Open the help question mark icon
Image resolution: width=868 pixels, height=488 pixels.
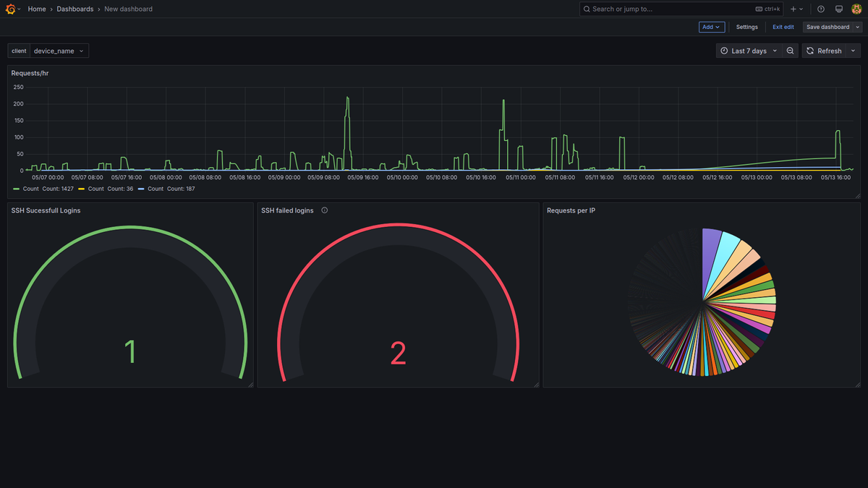821,9
